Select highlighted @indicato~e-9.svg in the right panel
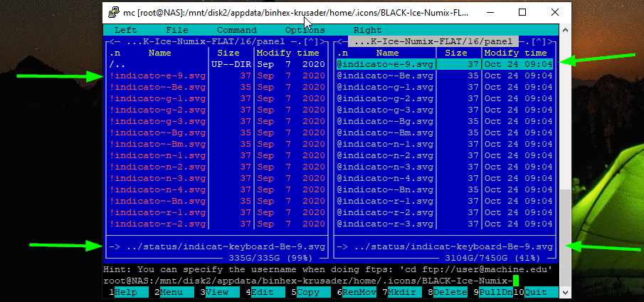 click(445, 65)
